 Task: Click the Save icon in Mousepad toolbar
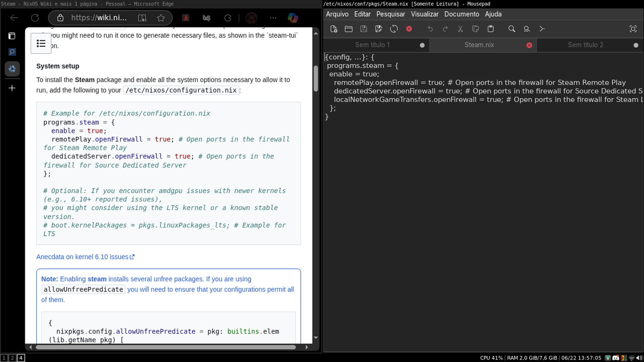[x=364, y=29]
